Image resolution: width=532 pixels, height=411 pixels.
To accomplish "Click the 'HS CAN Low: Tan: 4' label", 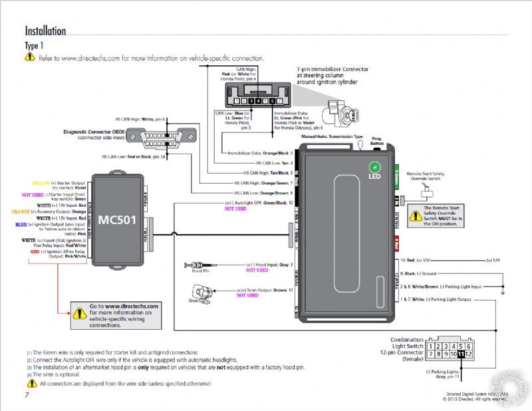I will click(274, 163).
